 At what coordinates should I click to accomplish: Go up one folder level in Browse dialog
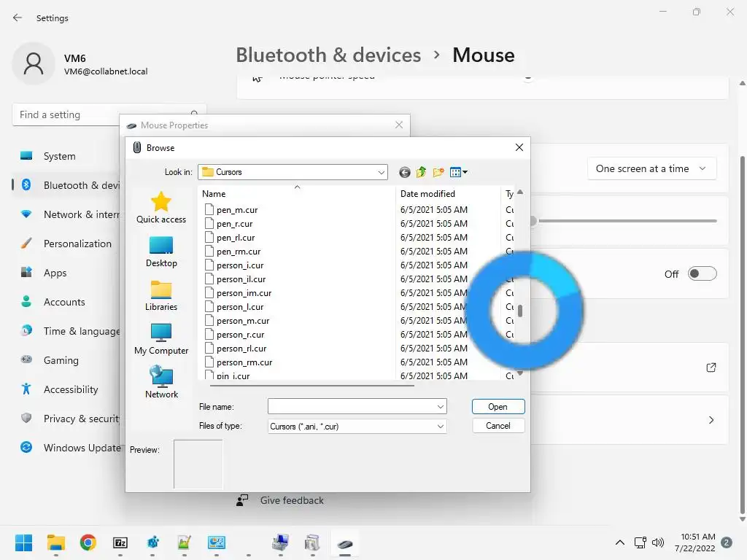coord(421,172)
